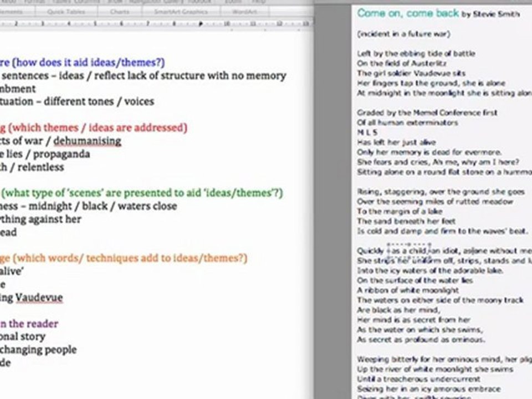Click the line 'Her fingers tap the ground, she is alone'
The height and width of the screenshot is (399, 532).
pyautogui.click(x=431, y=83)
